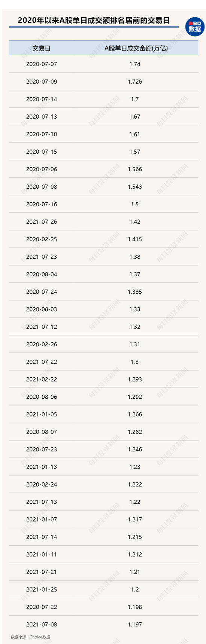Click the 2020-08-04 date cell
This screenshot has width=206, height=644.
[x=42, y=275]
